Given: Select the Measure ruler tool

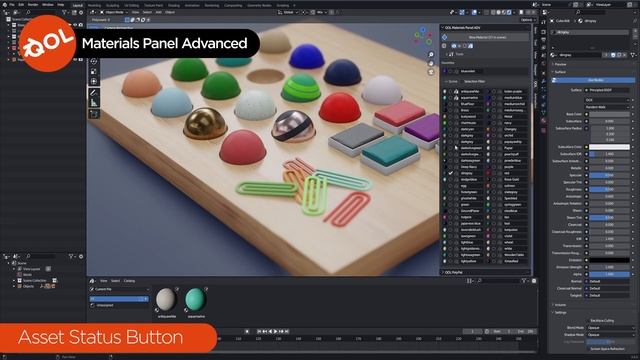Looking at the screenshot, I should [x=93, y=103].
